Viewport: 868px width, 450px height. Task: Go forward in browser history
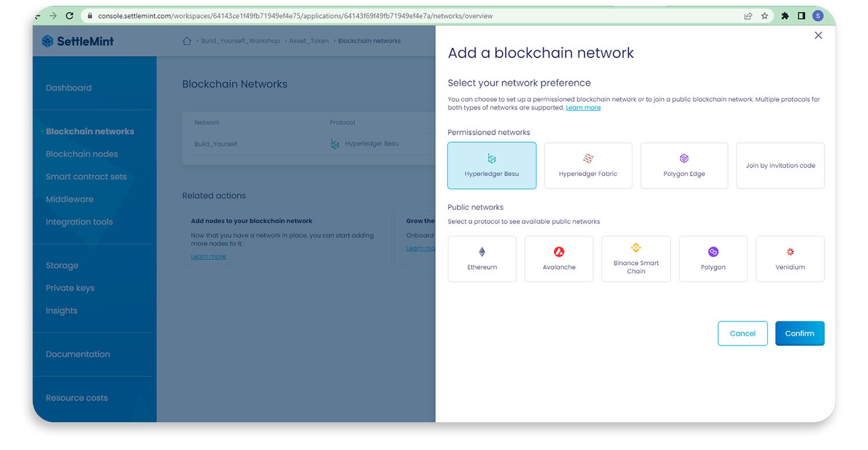[x=53, y=16]
